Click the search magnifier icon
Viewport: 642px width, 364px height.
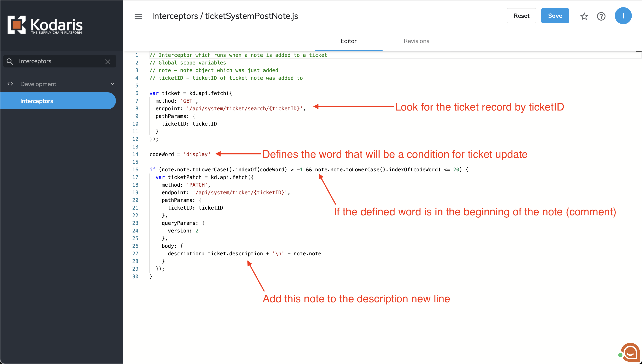[x=10, y=61]
